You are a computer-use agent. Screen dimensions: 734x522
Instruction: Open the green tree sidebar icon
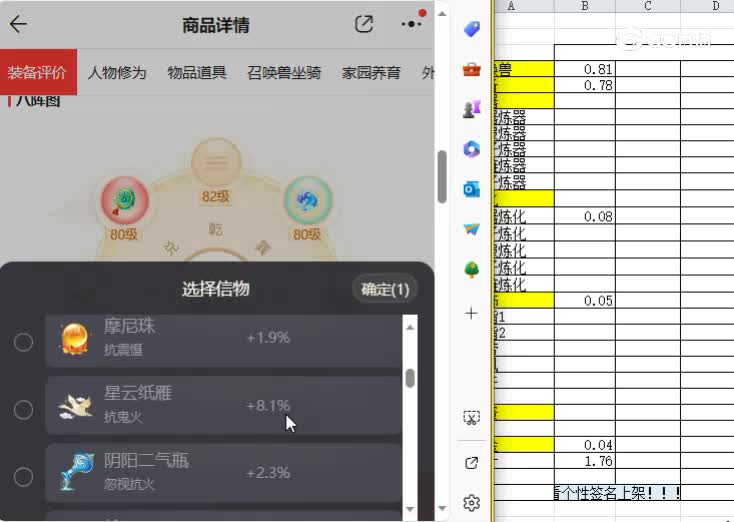pos(472,270)
